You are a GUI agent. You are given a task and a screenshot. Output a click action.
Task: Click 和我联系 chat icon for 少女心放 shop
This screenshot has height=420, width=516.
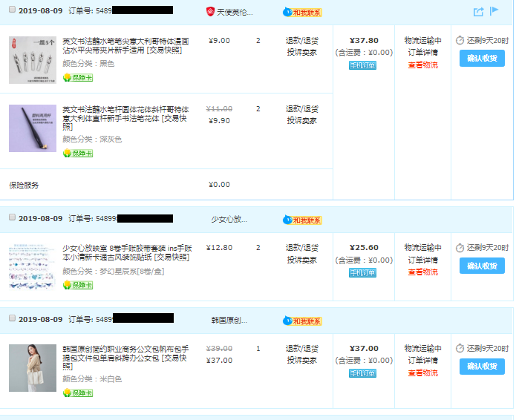(302, 220)
